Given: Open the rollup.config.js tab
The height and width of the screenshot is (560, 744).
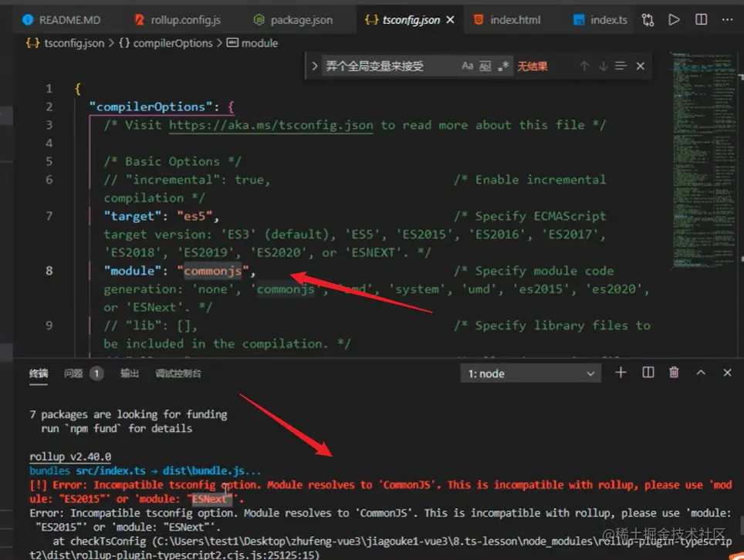Looking at the screenshot, I should [178, 20].
